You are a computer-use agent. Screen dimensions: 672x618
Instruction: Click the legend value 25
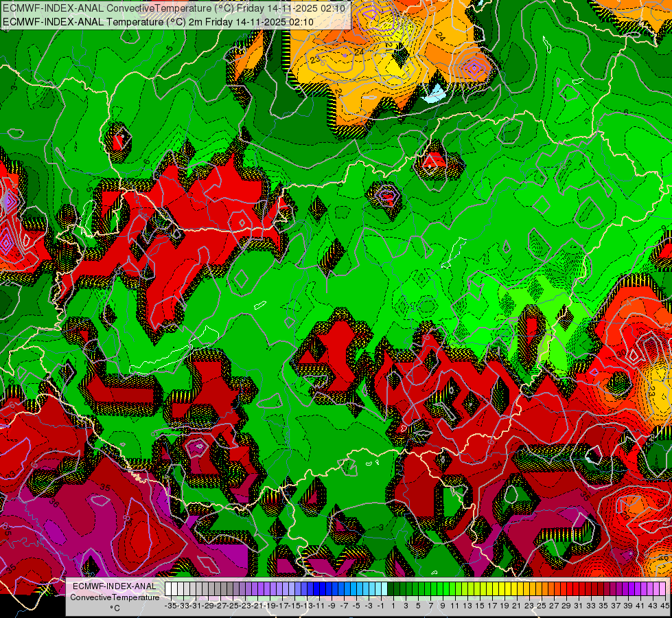click(542, 606)
